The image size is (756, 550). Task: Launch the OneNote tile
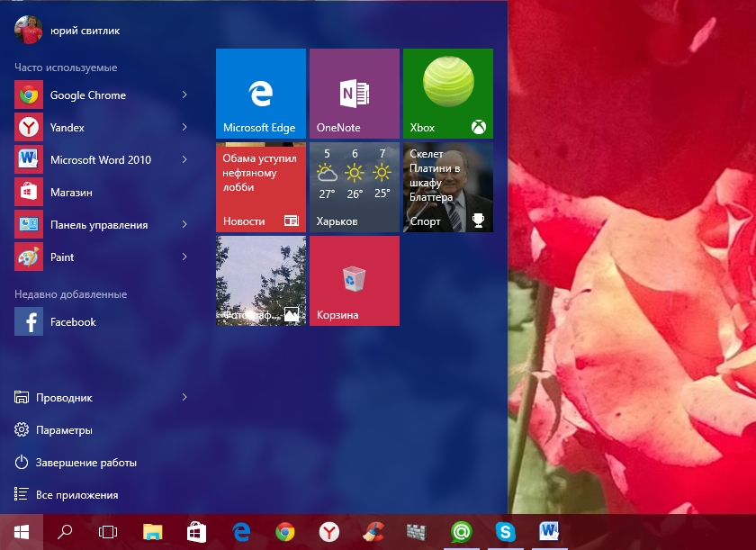354,93
